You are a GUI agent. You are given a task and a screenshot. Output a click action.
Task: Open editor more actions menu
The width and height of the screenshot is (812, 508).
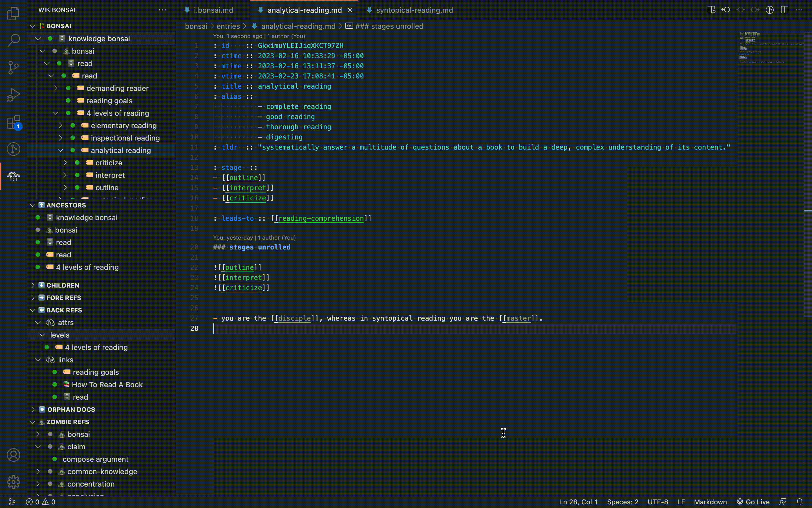(799, 10)
